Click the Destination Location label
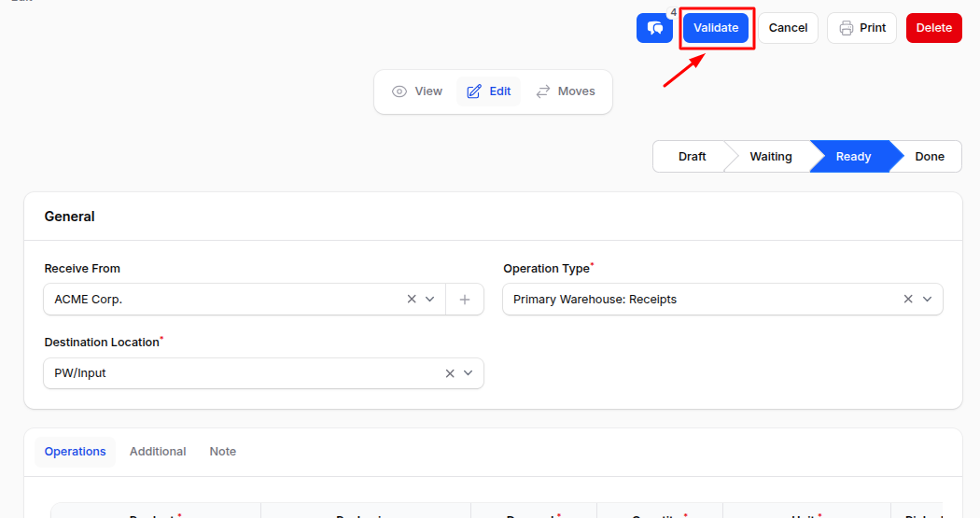 point(102,343)
